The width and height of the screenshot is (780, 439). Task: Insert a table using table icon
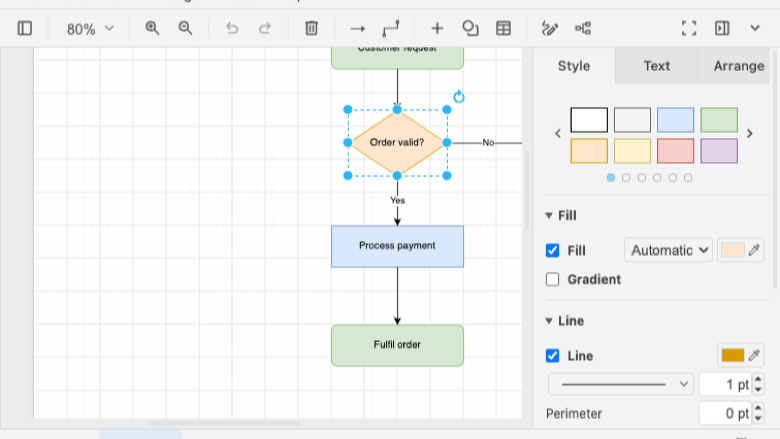tap(503, 28)
